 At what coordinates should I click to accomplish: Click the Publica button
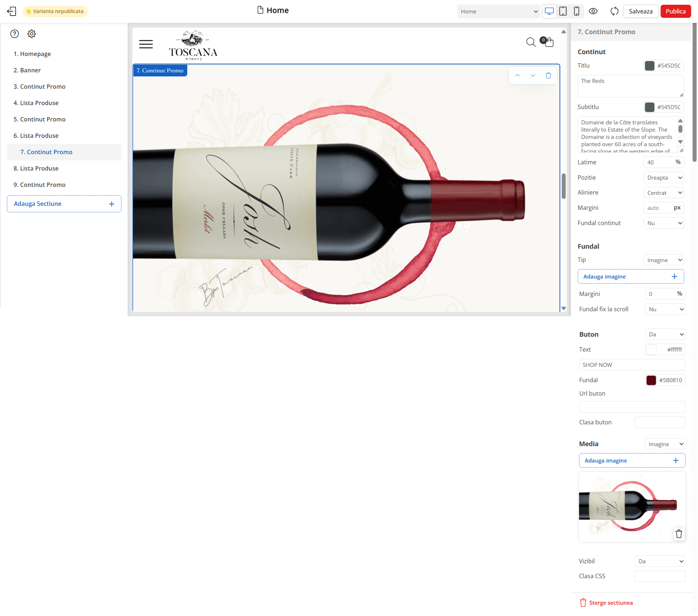[x=675, y=11]
